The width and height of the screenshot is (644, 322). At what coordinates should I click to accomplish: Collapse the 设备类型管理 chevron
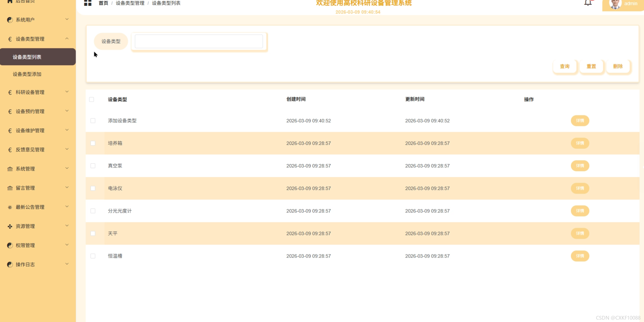click(67, 39)
